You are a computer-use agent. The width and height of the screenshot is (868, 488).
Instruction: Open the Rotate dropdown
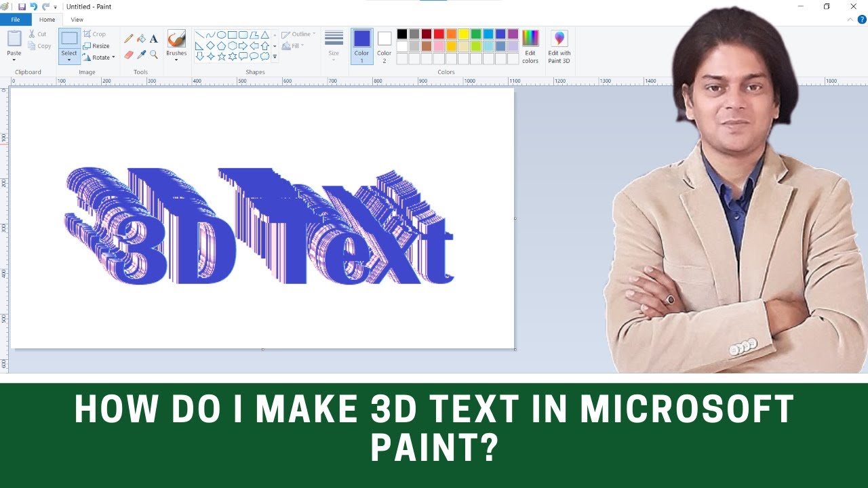[99, 58]
